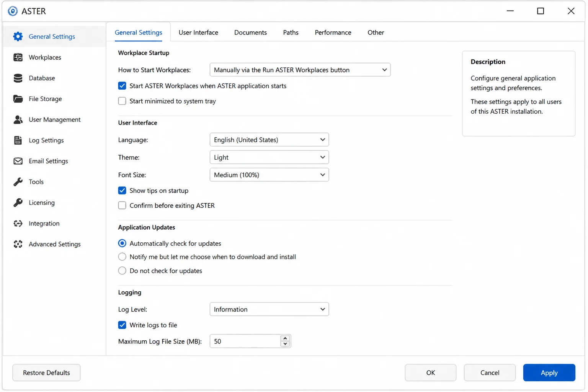Open Licensing in the sidebar

[54, 203]
